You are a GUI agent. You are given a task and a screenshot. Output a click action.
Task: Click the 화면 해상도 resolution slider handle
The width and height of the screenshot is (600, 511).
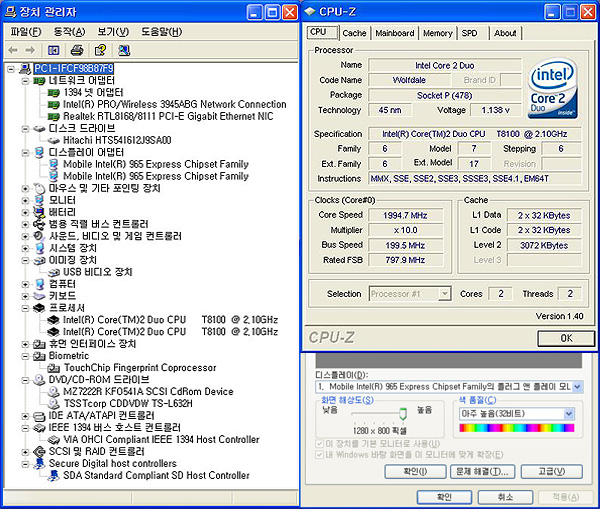tap(403, 414)
